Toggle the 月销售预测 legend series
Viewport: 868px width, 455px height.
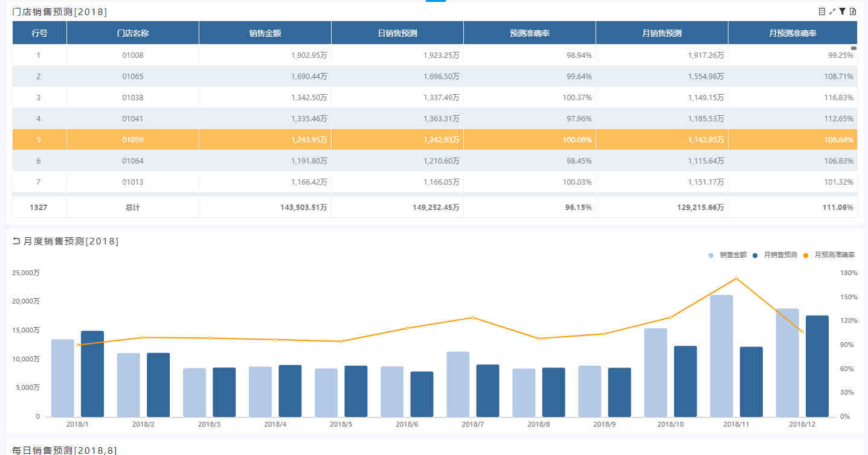coord(775,255)
